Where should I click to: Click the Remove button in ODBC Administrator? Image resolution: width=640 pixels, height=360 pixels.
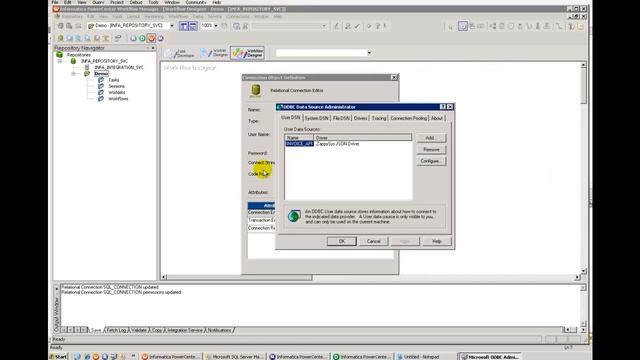(431, 149)
